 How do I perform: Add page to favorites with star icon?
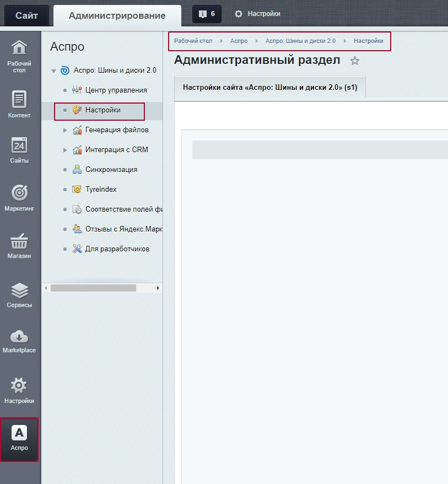coord(355,61)
